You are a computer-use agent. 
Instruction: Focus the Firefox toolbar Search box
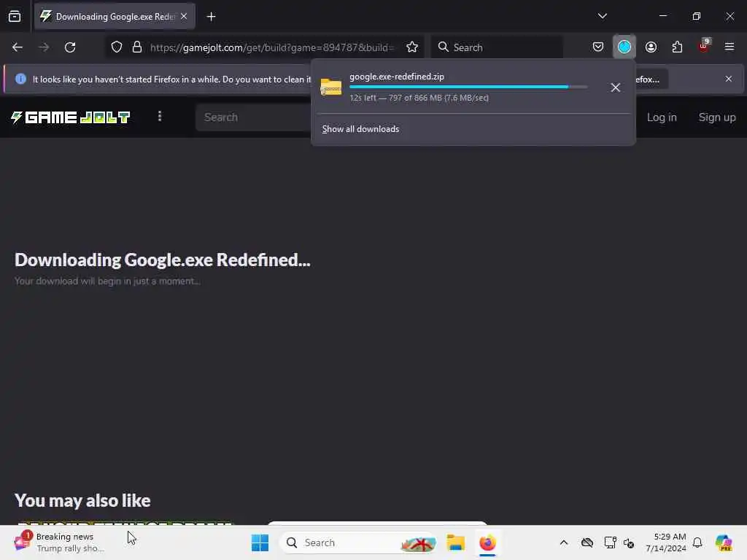coord(498,47)
